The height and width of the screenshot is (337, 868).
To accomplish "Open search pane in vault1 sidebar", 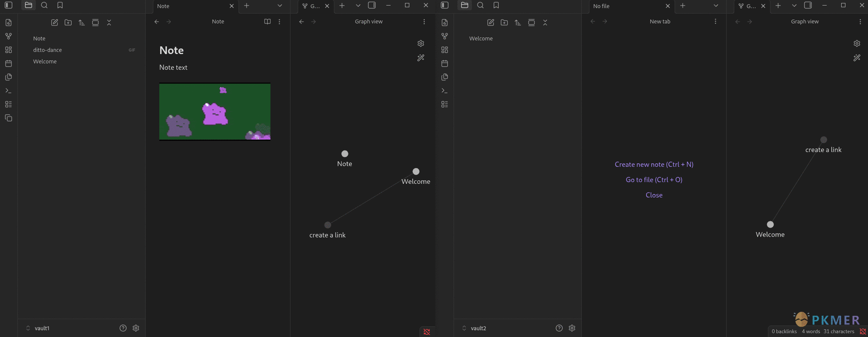I will click(x=44, y=6).
